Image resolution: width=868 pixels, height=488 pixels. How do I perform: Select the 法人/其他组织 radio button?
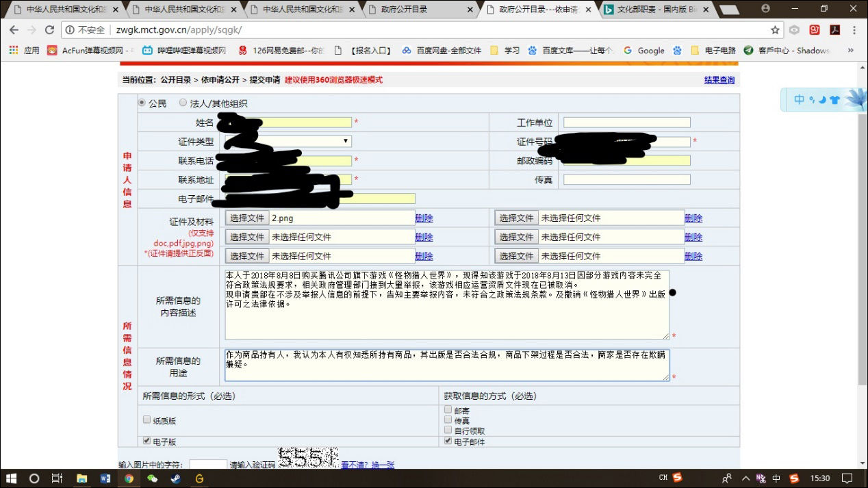click(183, 103)
